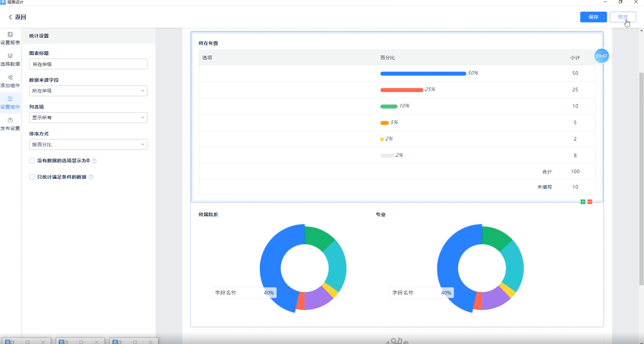Enable 没有数据的选项显示为0 checkbox
Viewport: 644px width, 344px height.
[x=32, y=161]
